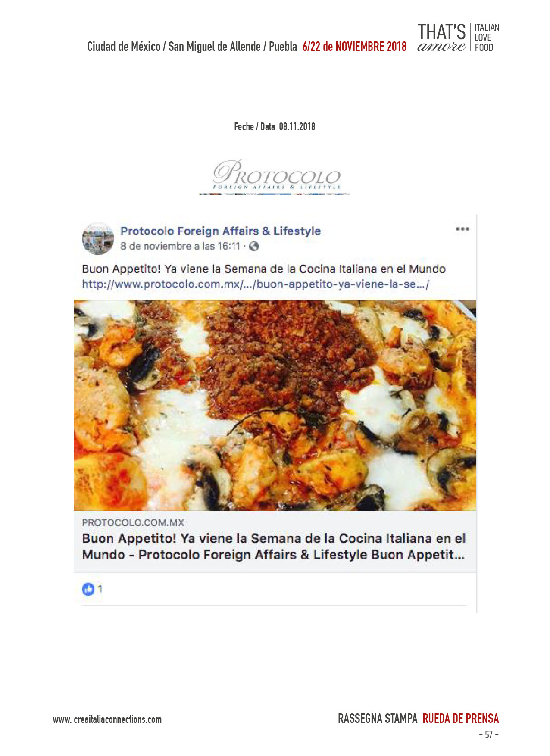Click the Italian Love Food tagline
This screenshot has height=756, width=550.
pyautogui.click(x=487, y=38)
